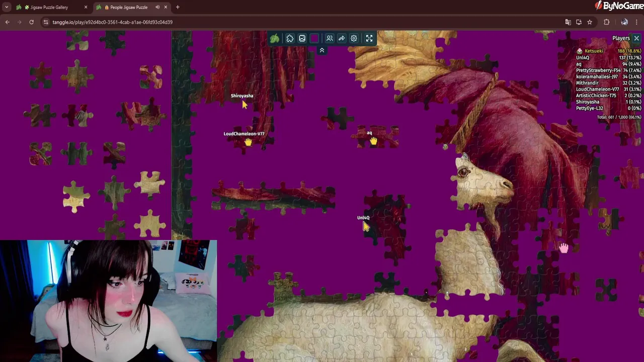The width and height of the screenshot is (644, 362).
Task: Open the tab search dropdown
Action: [x=7, y=7]
